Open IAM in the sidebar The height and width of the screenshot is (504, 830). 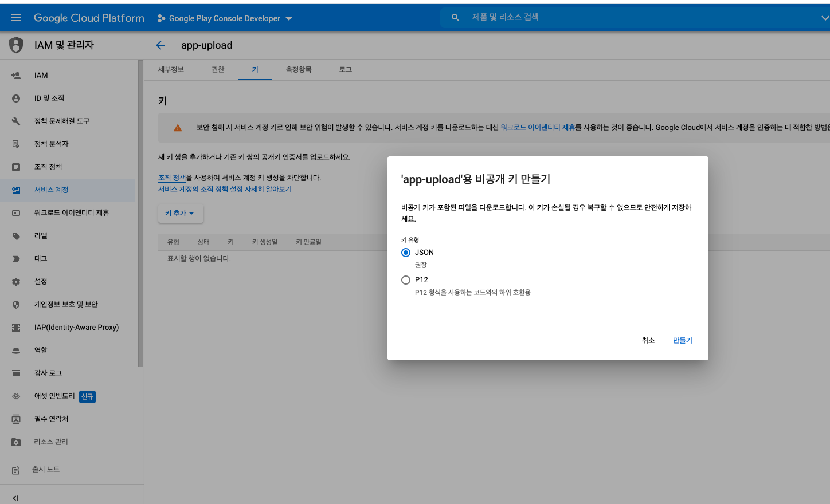68,75
